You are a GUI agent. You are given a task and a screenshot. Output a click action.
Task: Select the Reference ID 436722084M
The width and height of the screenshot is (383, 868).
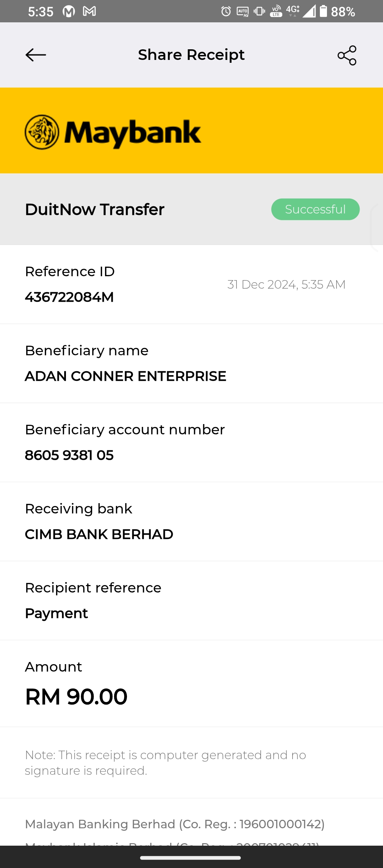70,297
